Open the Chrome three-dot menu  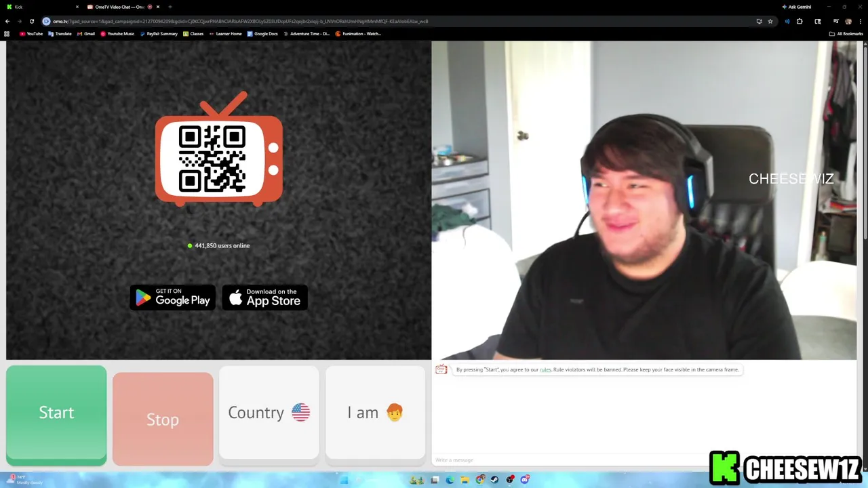(x=861, y=21)
